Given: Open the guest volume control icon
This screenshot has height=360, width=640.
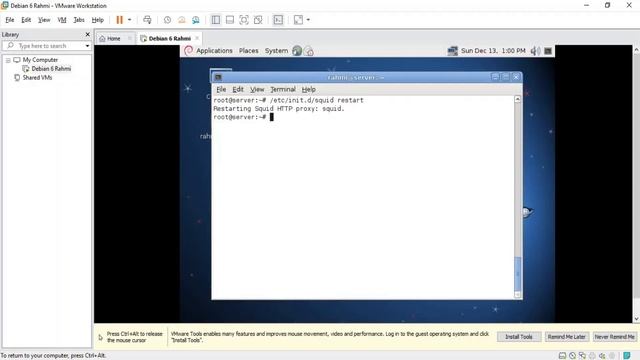Looking at the screenshot, I should click(535, 51).
